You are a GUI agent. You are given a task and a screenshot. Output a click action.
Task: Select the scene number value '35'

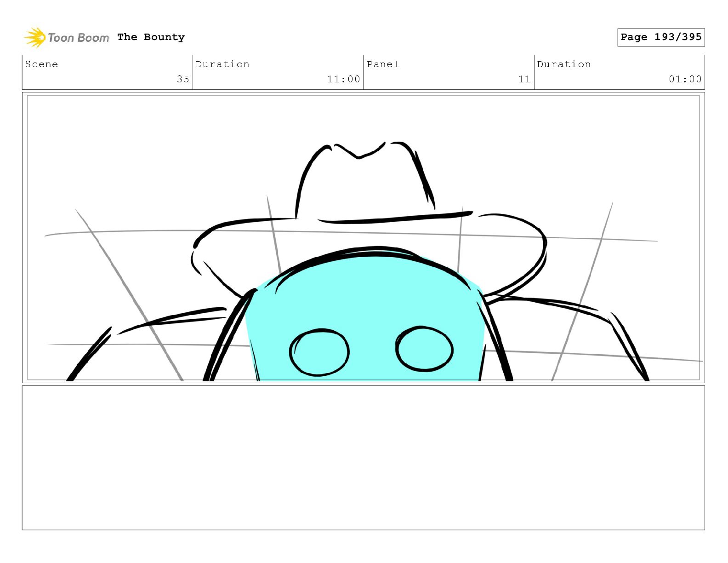(x=183, y=79)
